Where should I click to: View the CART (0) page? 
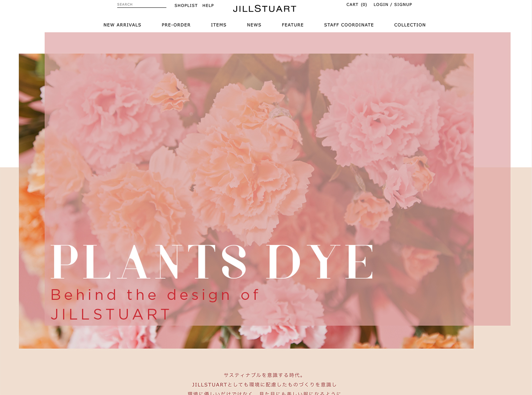tap(356, 5)
